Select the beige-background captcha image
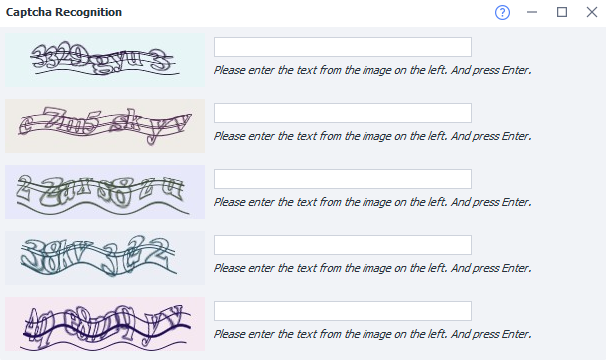Viewport: 606px width, 360px height. tap(105, 126)
